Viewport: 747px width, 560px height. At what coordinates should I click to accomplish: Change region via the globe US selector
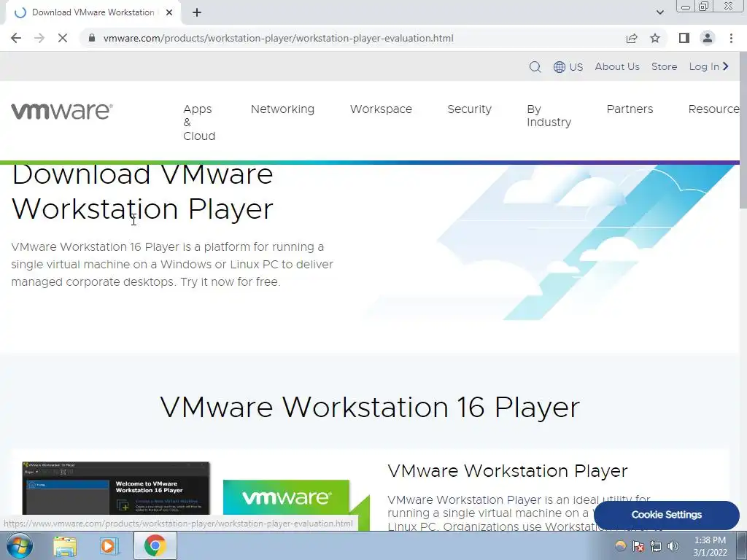point(568,67)
